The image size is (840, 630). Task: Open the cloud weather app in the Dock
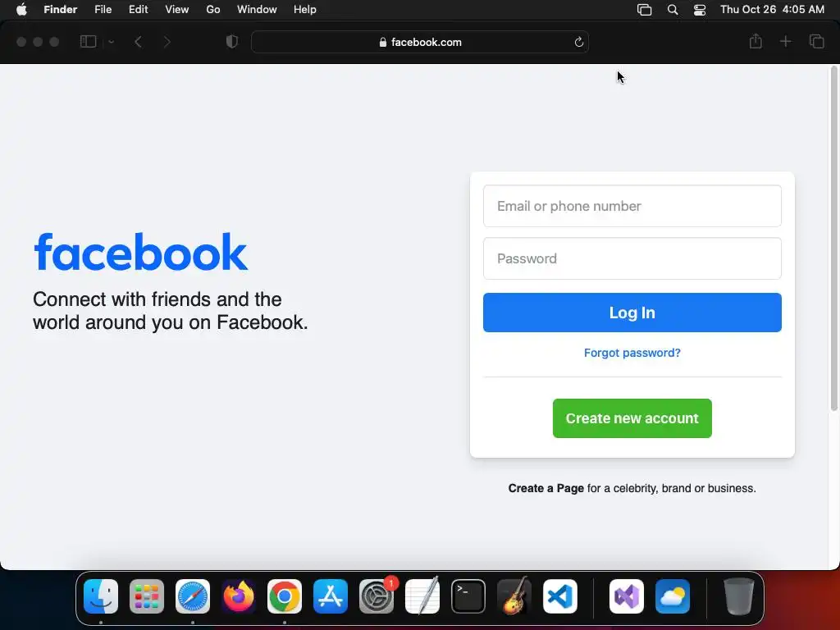[673, 596]
